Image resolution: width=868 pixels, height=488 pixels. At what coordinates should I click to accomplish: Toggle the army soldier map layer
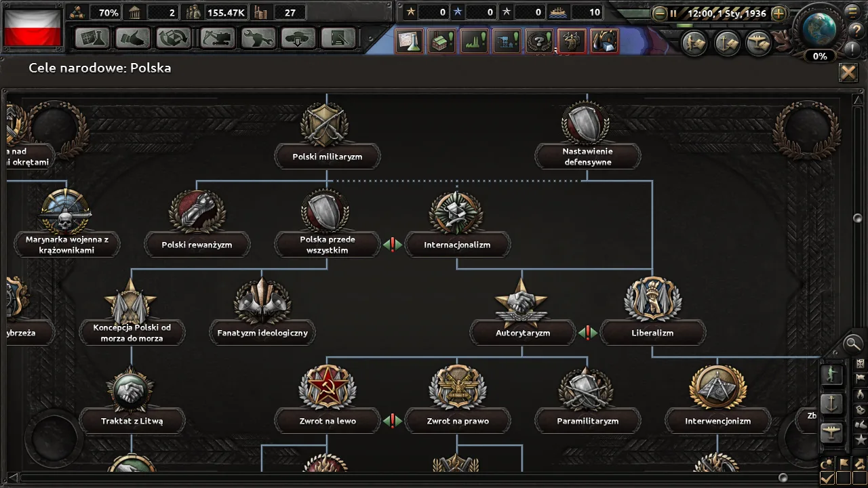tap(832, 373)
